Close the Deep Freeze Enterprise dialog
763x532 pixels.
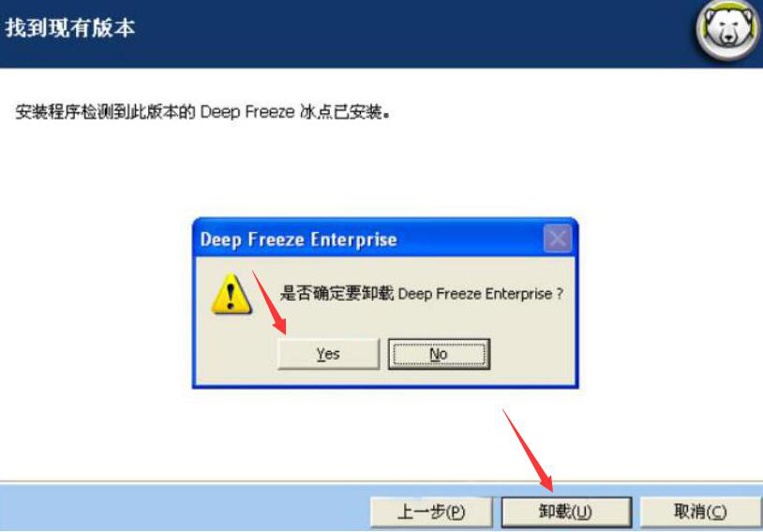557,238
